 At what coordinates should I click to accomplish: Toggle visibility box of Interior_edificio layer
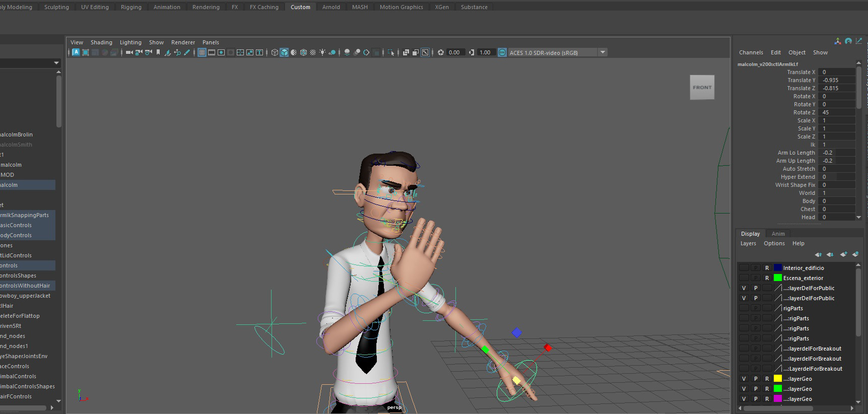744,268
